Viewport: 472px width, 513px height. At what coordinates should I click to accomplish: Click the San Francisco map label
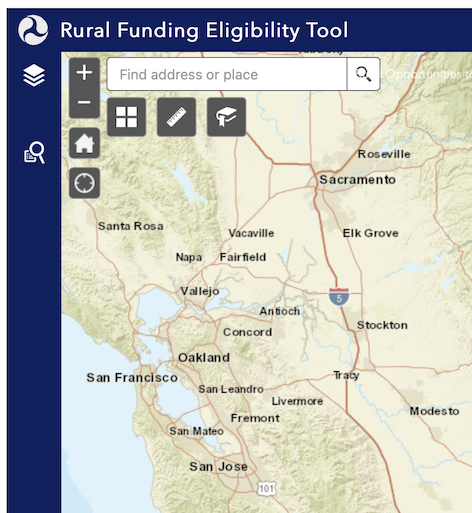tap(132, 378)
